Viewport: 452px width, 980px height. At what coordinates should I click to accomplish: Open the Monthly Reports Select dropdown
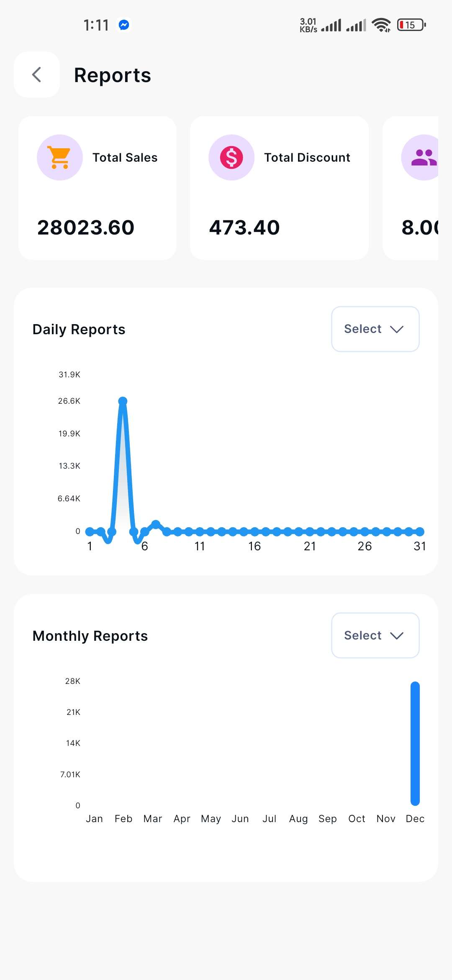[375, 636]
